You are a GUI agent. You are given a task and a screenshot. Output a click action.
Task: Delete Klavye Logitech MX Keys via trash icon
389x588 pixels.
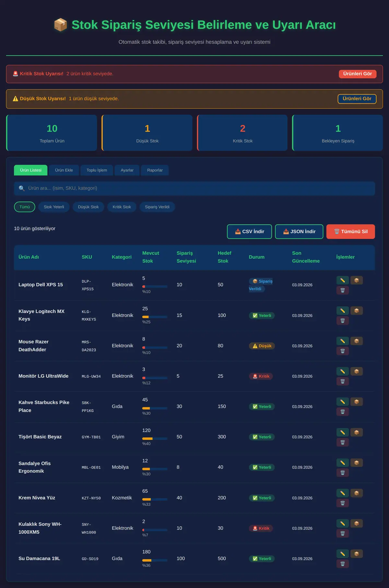point(343,321)
